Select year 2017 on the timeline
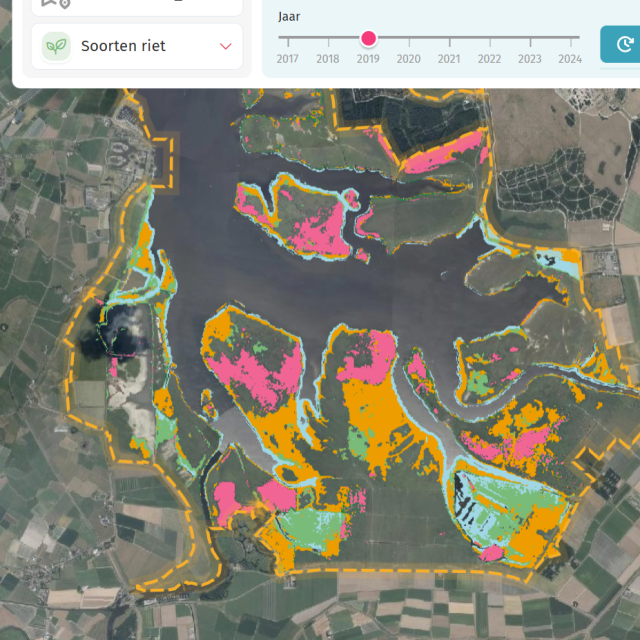The width and height of the screenshot is (640, 640). pyautogui.click(x=288, y=59)
